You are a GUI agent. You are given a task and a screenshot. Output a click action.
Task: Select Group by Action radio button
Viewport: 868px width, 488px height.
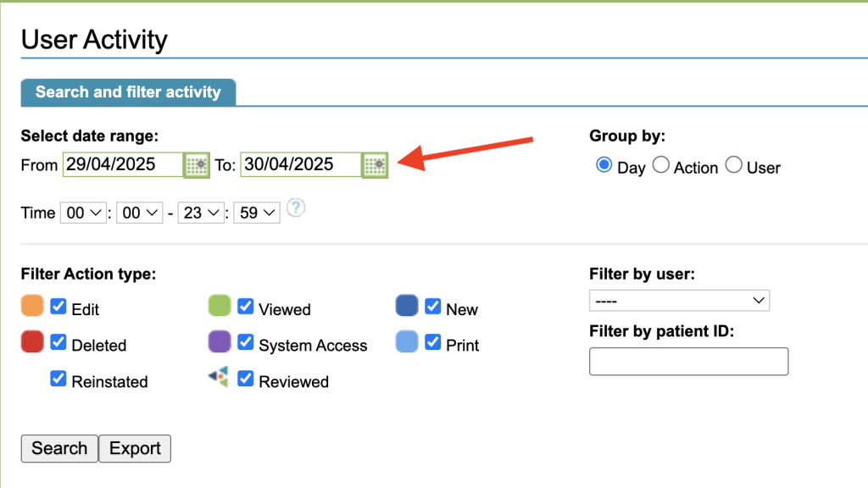661,165
